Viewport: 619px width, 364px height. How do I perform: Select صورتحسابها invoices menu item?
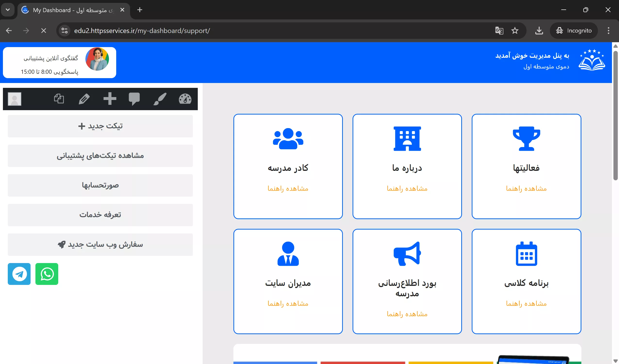tap(100, 185)
